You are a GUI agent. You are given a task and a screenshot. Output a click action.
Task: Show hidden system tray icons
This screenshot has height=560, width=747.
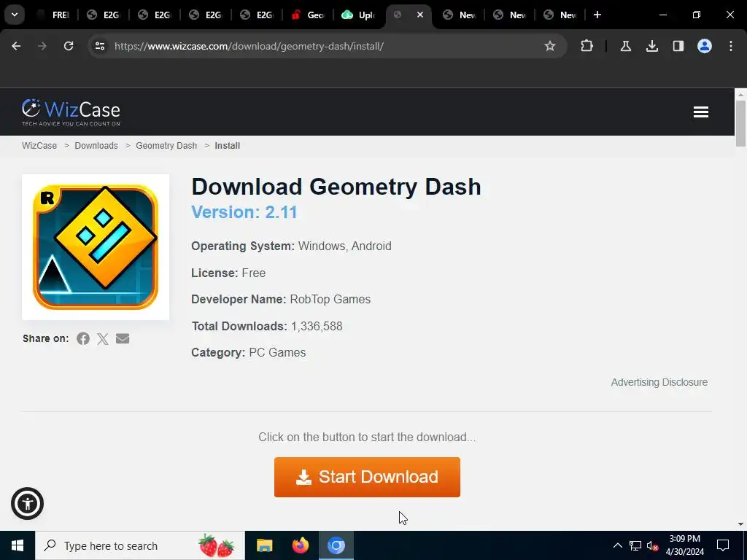click(x=617, y=545)
